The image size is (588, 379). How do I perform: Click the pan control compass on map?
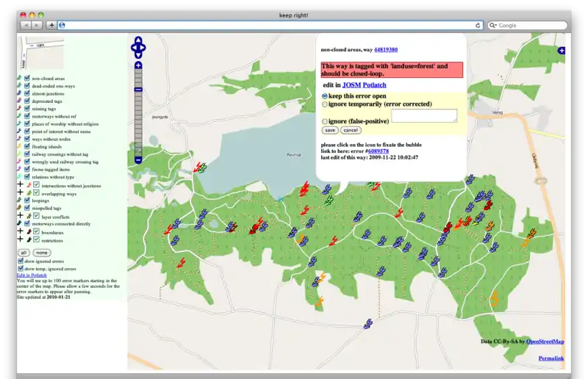pos(138,48)
